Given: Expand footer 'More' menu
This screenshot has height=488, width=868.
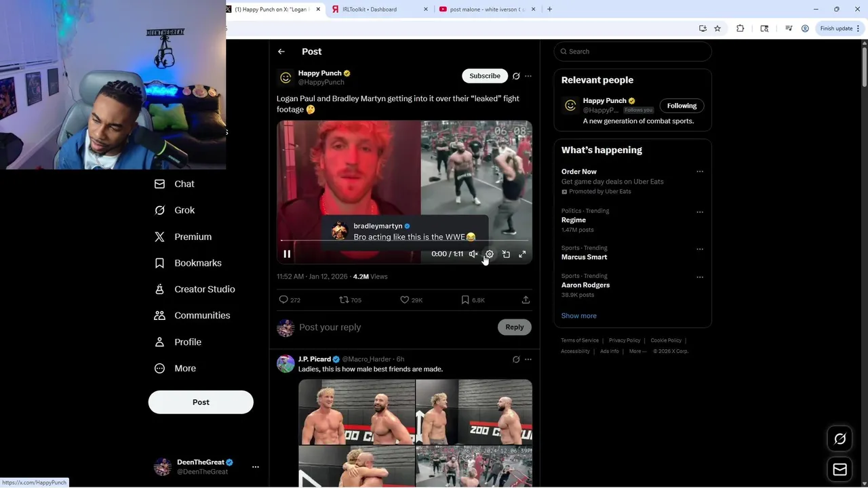Looking at the screenshot, I should click(x=637, y=351).
